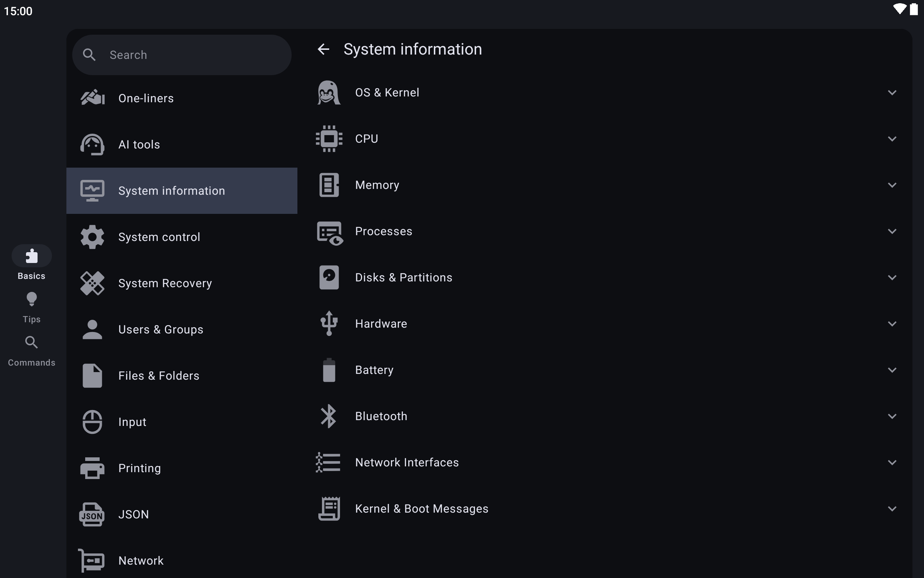924x578 pixels.
Task: Click the Hardware USB icon
Action: click(x=329, y=323)
